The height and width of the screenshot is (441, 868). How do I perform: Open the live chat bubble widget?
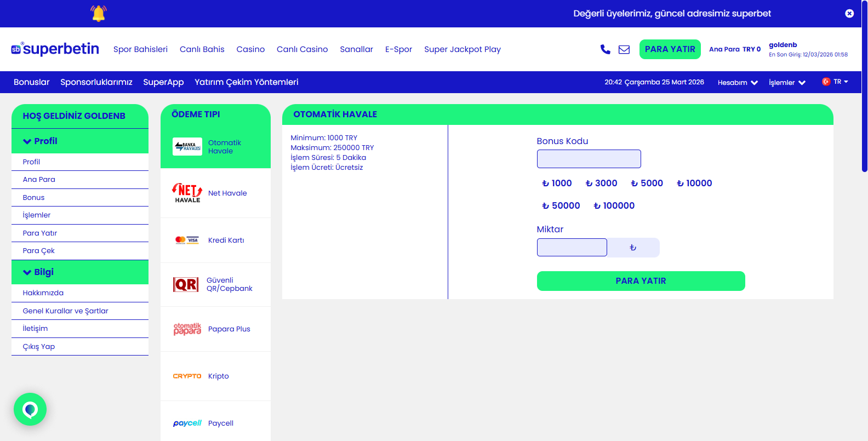pyautogui.click(x=30, y=409)
